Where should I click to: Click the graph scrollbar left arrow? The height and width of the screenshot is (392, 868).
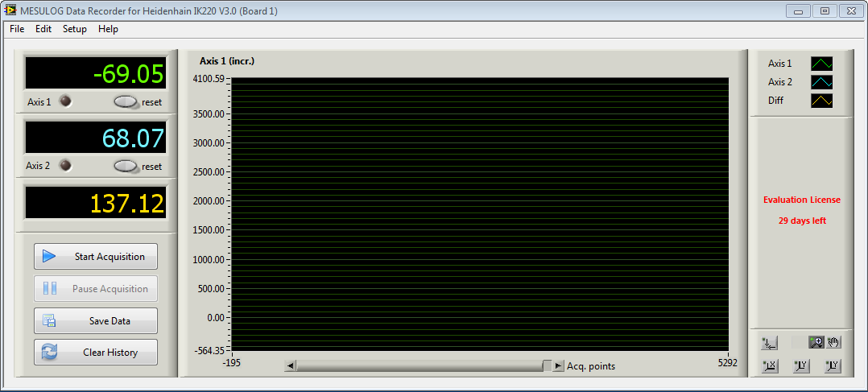tap(290, 365)
